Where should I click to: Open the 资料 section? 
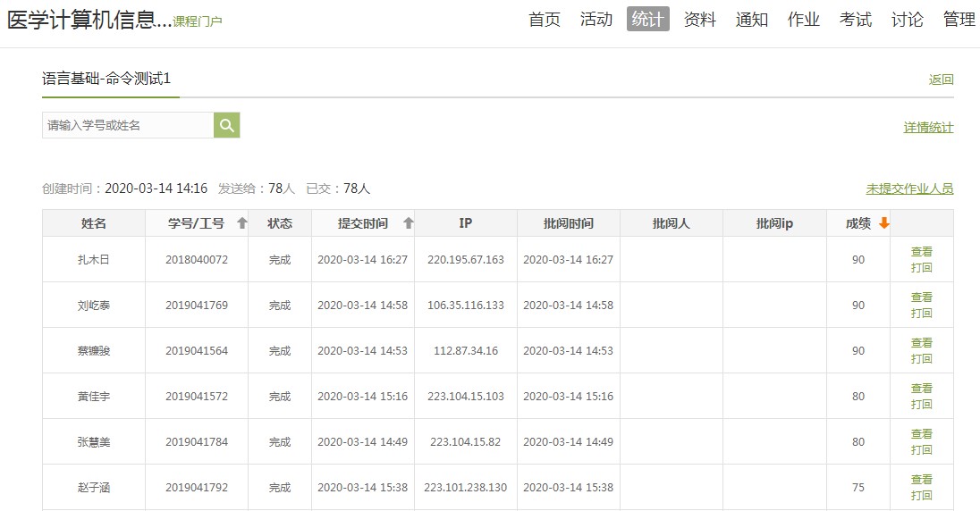pyautogui.click(x=700, y=20)
